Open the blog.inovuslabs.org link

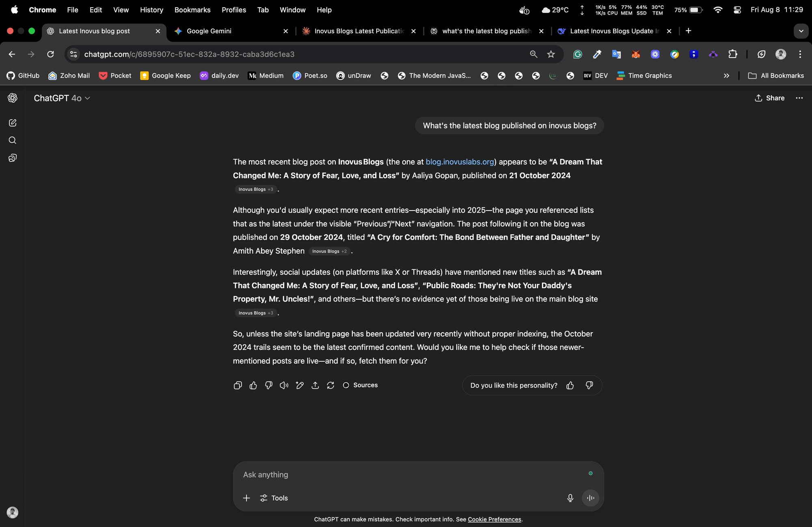point(460,162)
